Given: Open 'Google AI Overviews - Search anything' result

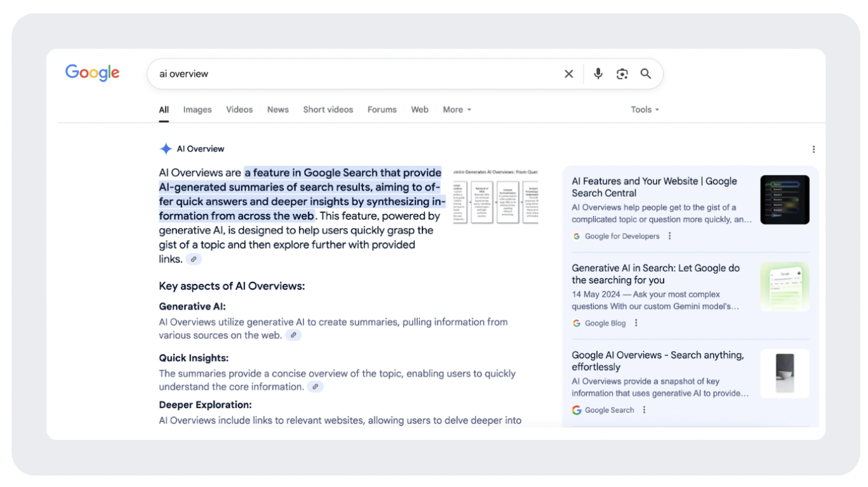Looking at the screenshot, I should (658, 361).
